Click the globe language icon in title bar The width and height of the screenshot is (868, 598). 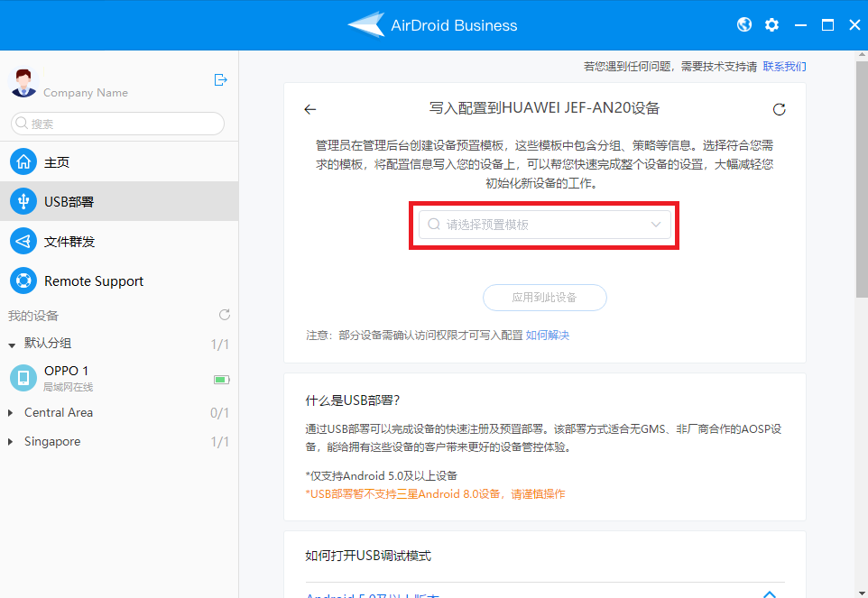(x=744, y=25)
